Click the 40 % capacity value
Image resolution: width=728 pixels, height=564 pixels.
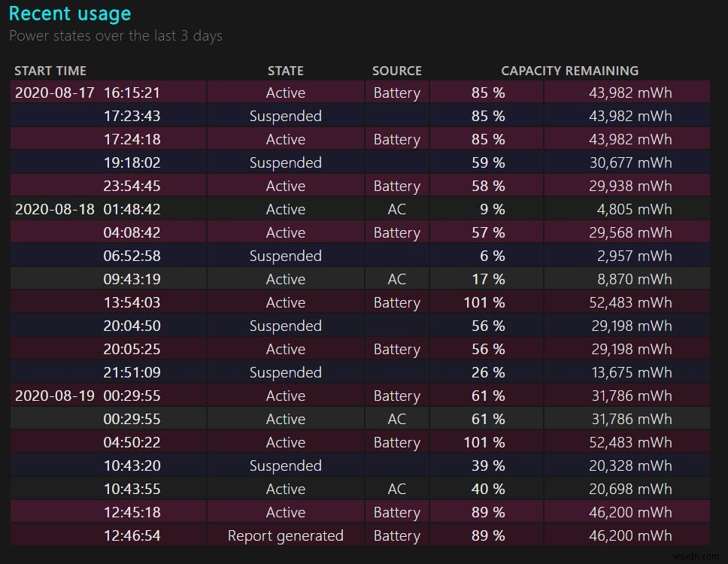click(488, 488)
